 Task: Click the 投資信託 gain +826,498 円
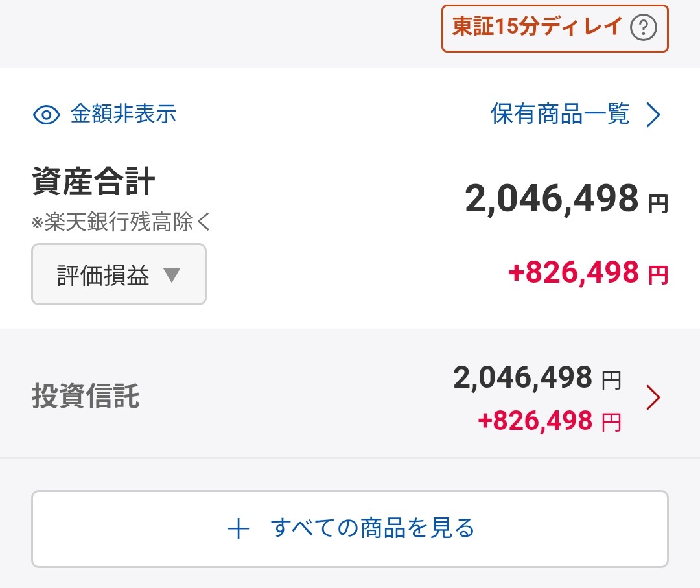[535, 421]
